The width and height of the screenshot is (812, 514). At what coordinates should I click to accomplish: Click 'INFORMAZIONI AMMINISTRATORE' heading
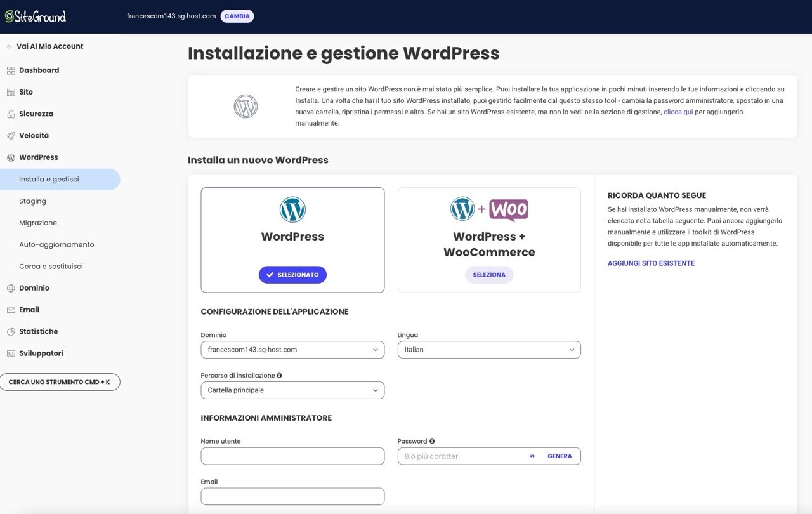click(266, 418)
